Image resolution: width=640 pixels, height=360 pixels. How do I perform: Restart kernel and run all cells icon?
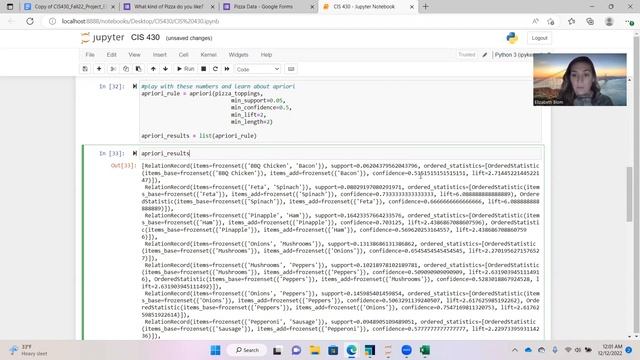pyautogui.click(x=227, y=69)
